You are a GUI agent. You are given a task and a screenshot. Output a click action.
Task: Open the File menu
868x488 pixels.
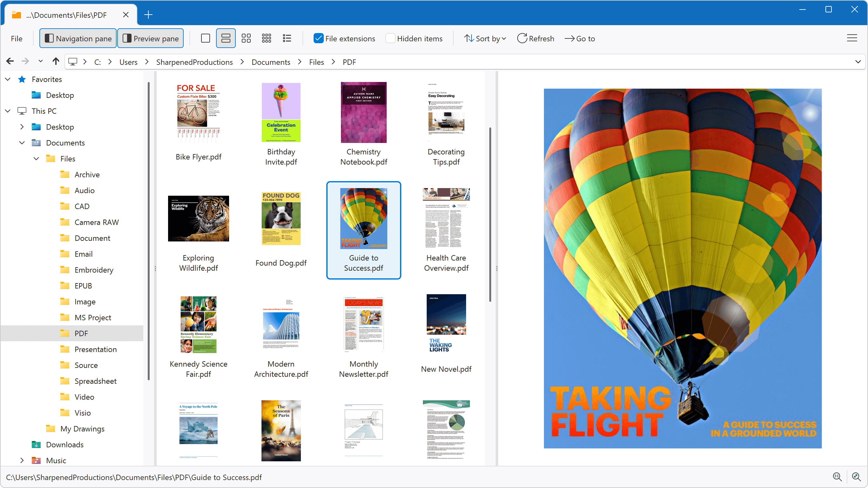17,38
